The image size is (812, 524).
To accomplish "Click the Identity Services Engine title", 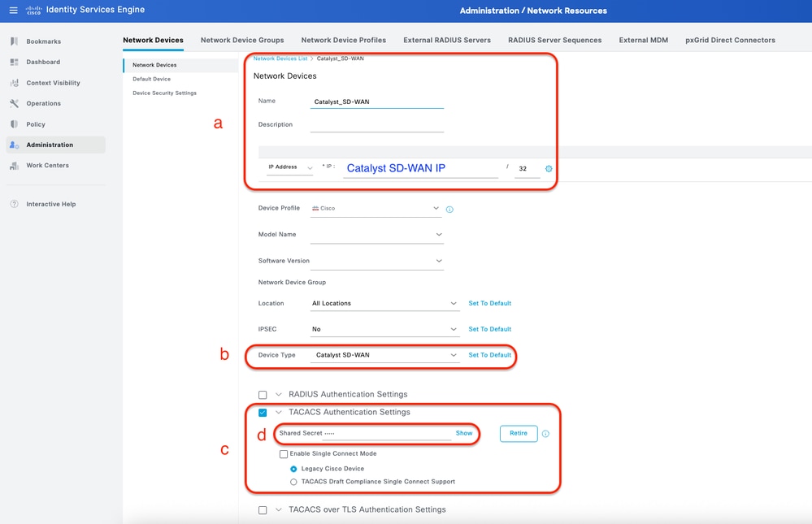I will coord(95,10).
